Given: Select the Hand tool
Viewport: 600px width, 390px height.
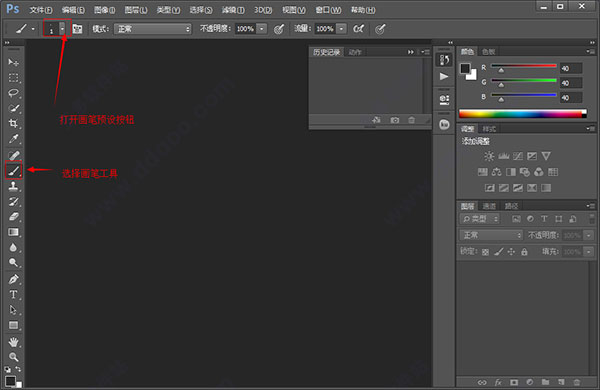Looking at the screenshot, I should point(13,341).
